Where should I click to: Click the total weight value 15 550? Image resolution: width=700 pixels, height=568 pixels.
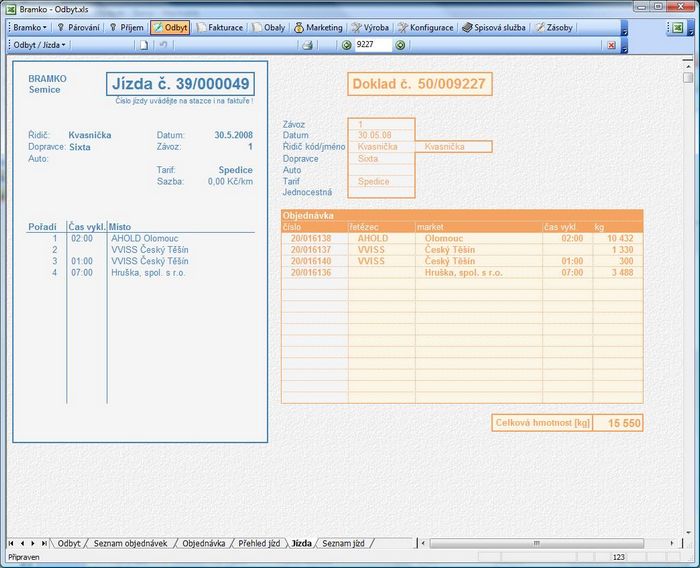618,423
